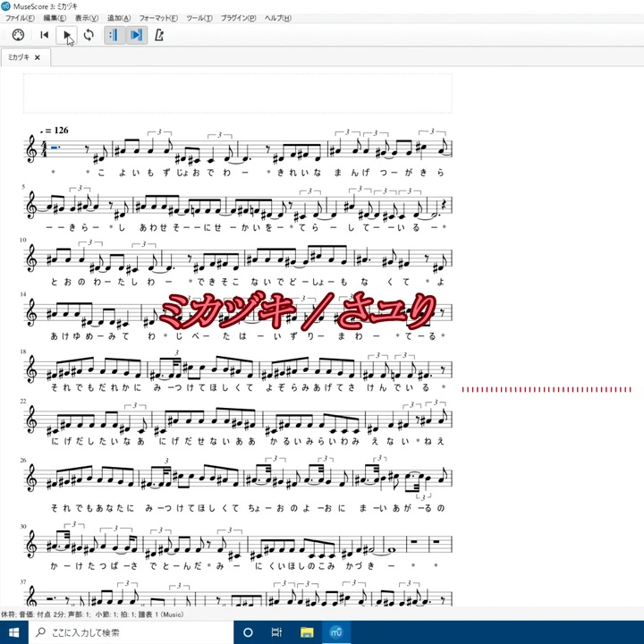Toggle the MIDI input icon
Image resolution: width=644 pixels, height=644 pixels.
click(18, 35)
